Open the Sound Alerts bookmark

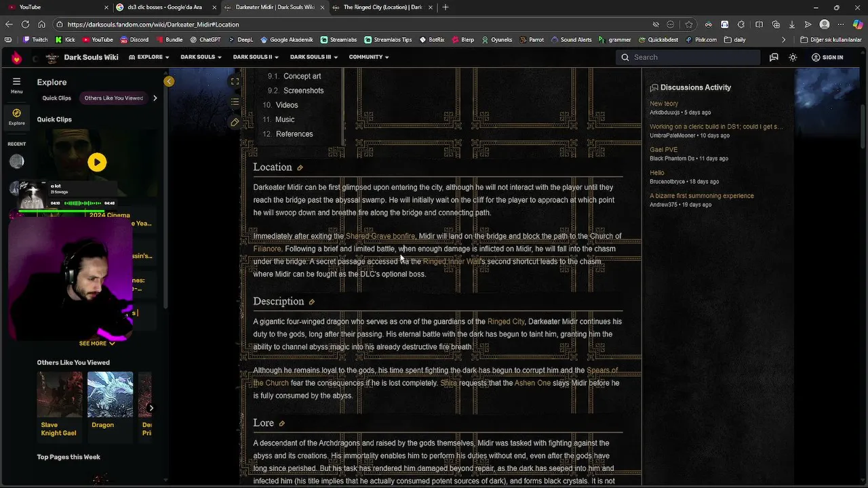[x=571, y=40]
